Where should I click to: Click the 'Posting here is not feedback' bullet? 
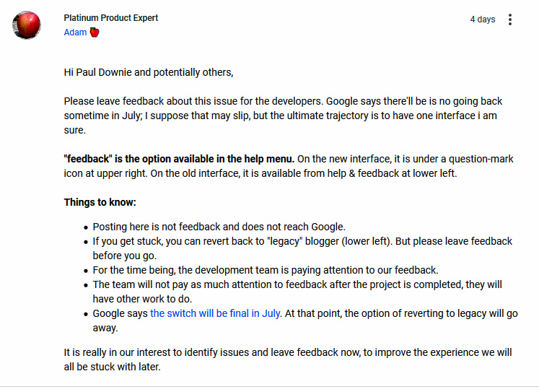219,227
